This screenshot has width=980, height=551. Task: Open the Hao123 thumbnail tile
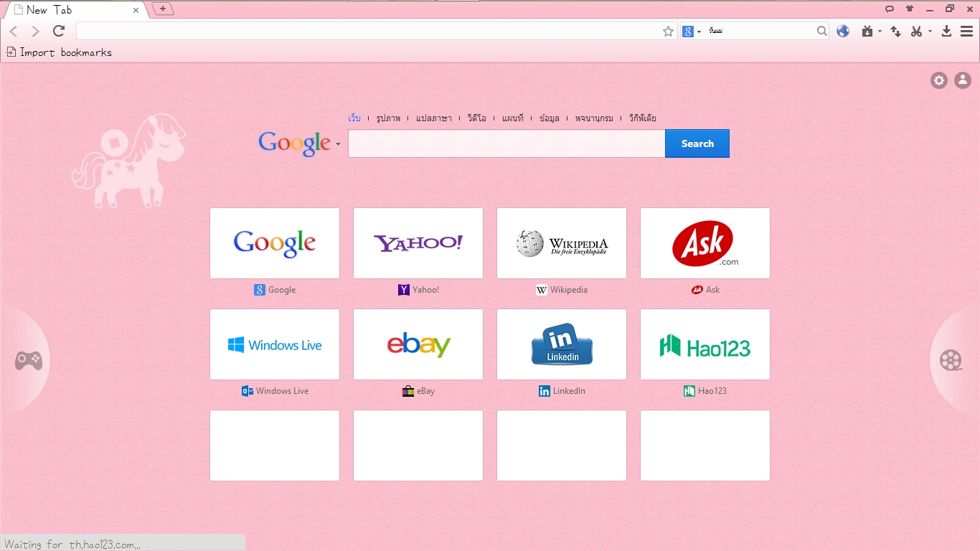tap(705, 344)
